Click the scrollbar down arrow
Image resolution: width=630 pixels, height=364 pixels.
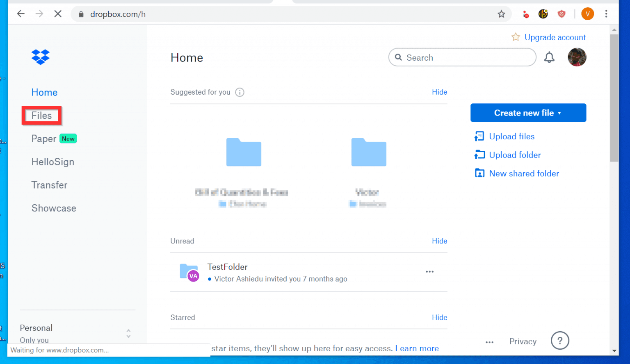click(x=614, y=351)
